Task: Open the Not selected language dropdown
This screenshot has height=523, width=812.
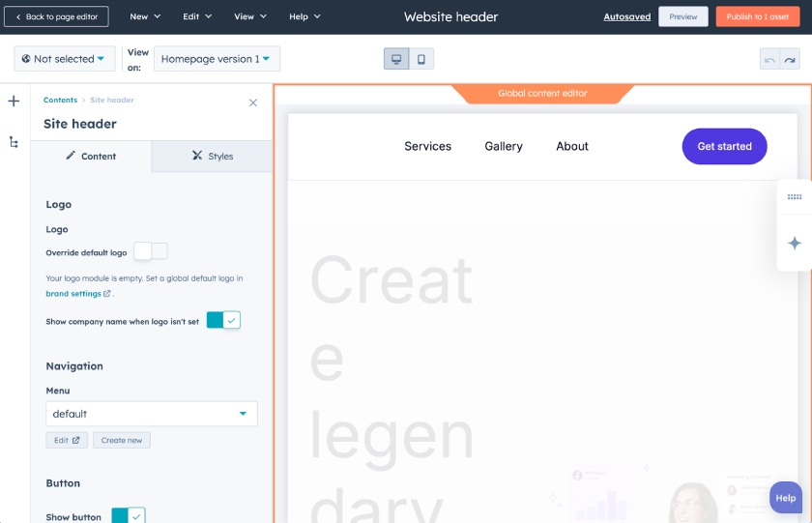Action: pyautogui.click(x=64, y=59)
